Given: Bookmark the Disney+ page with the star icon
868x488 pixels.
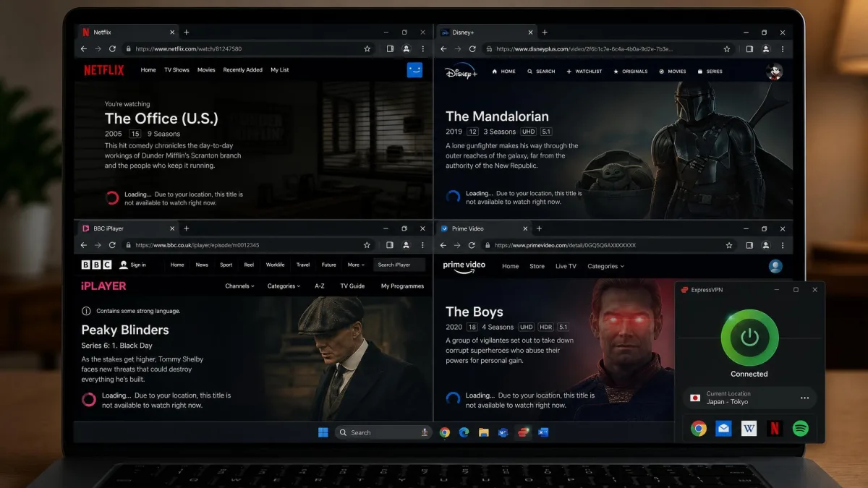Looking at the screenshot, I should 727,49.
